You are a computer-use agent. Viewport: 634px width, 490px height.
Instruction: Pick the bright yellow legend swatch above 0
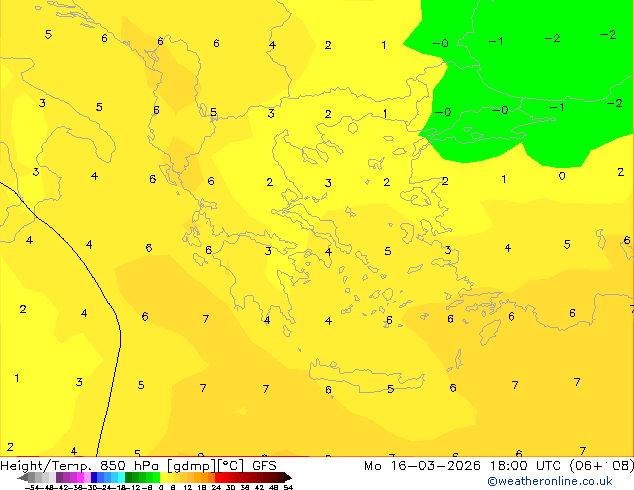(x=163, y=477)
